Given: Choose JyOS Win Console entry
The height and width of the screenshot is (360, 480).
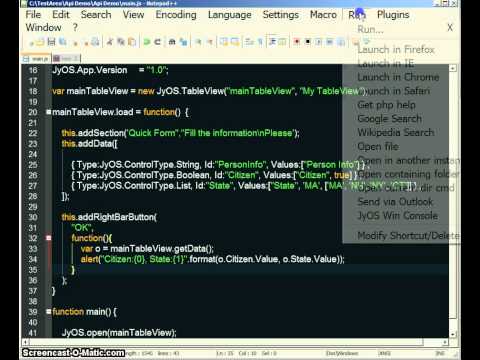Looking at the screenshot, I should [397, 216].
